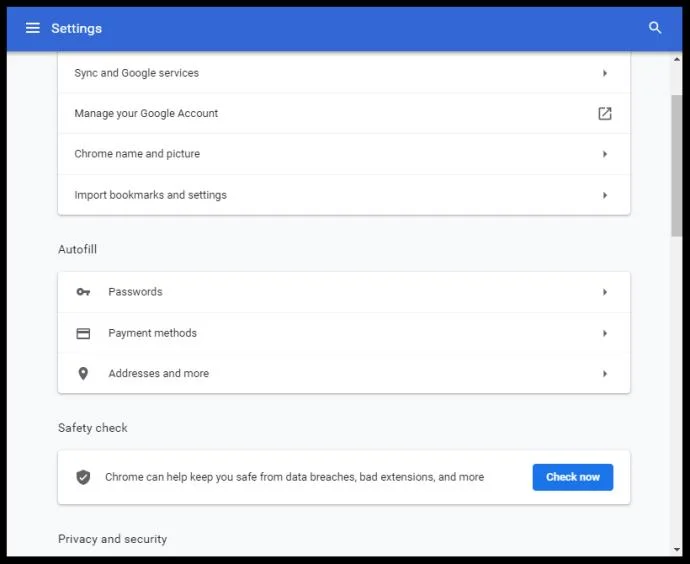Click the Check now button

point(573,477)
